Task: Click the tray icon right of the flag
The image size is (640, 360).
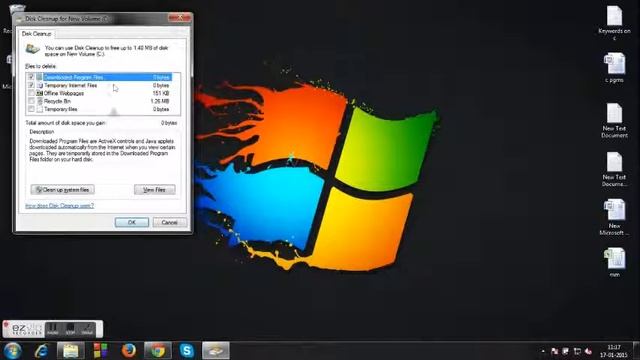Action: [566, 351]
